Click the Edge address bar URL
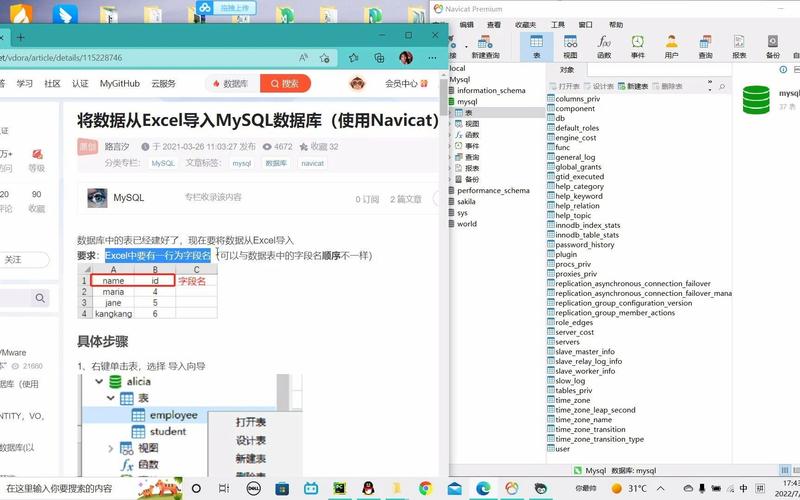 click(61, 58)
